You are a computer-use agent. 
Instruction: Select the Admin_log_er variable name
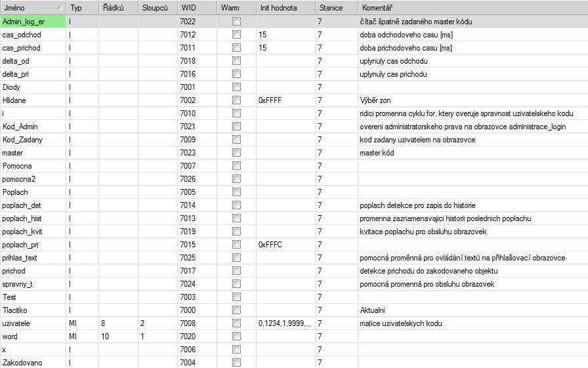tap(23, 22)
